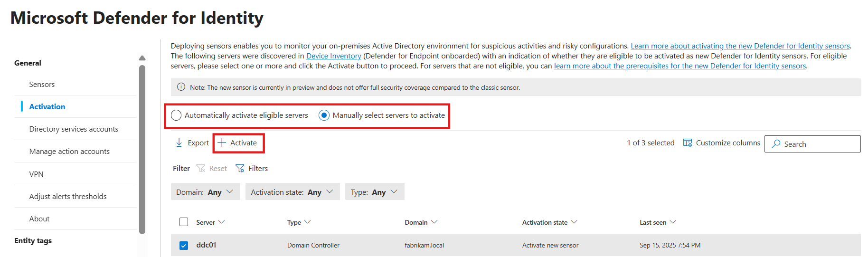Viewport: 868px width, 257px height.
Task: Select Automatically activate eligible servers option
Action: click(x=176, y=115)
